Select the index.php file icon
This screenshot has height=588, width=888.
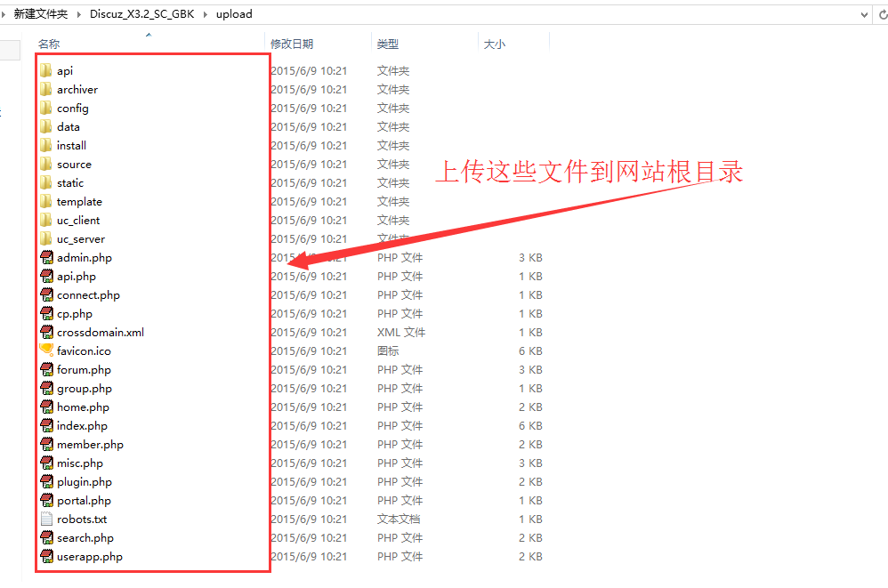point(47,425)
